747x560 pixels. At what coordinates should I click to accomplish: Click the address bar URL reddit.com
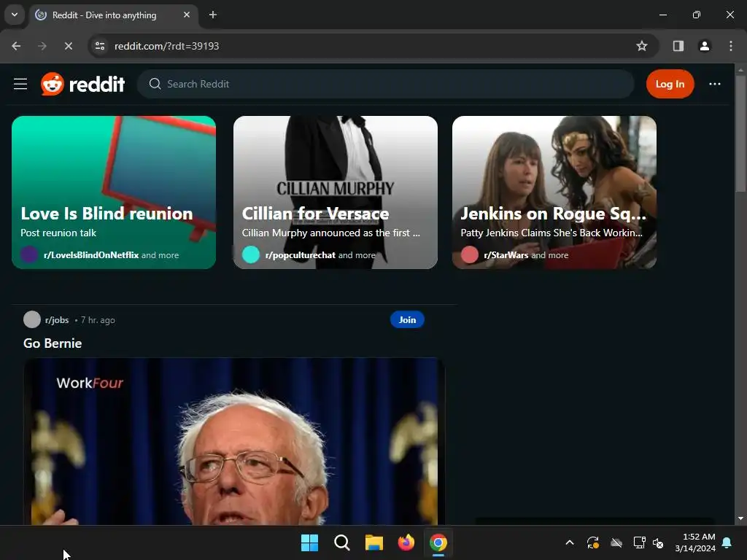(x=167, y=46)
